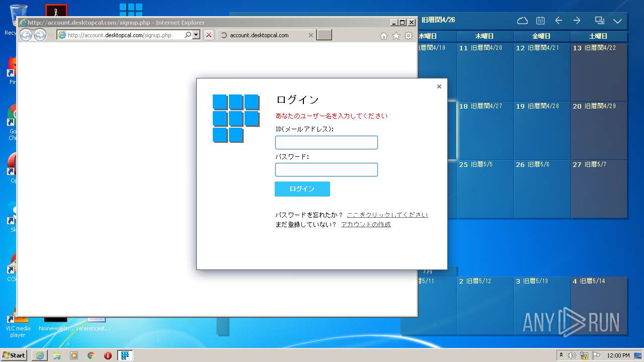Open the volume speaker tray icon

coord(572,355)
